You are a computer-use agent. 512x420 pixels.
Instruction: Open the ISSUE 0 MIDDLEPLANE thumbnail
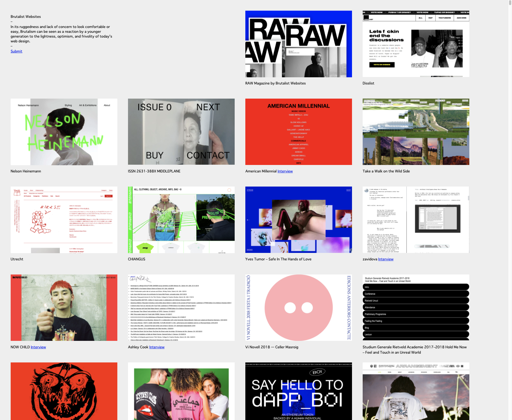click(181, 132)
